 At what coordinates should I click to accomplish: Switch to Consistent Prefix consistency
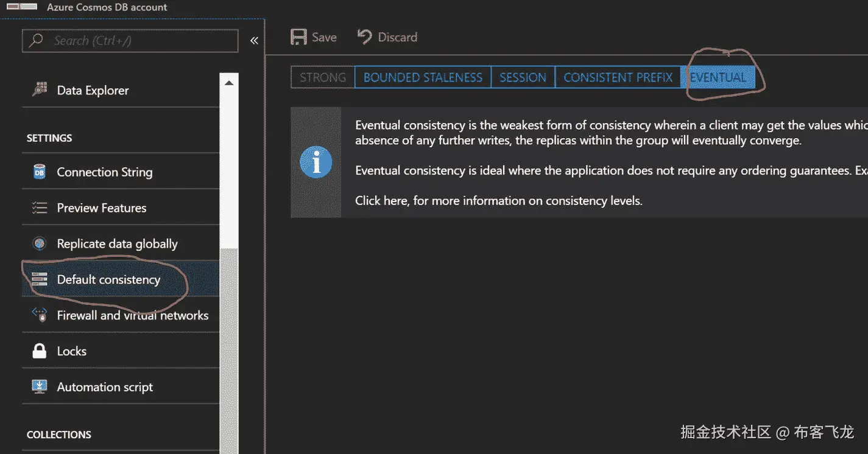(618, 77)
